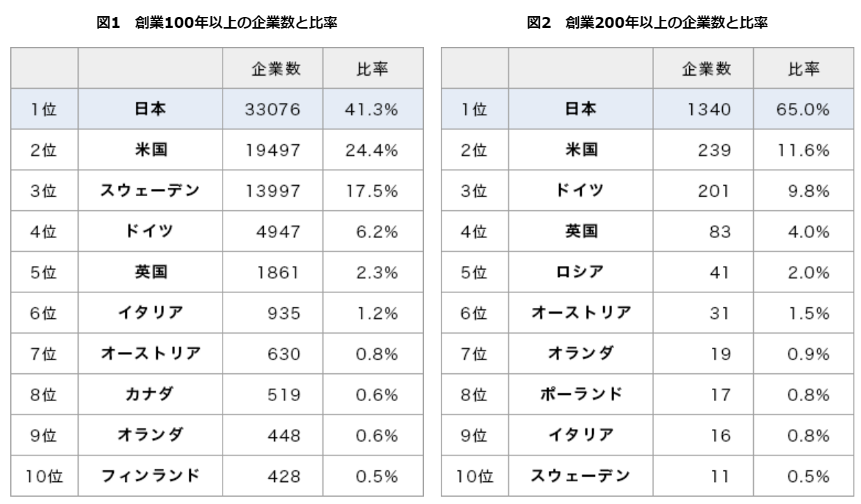Click ポーランド country cell

point(581,395)
